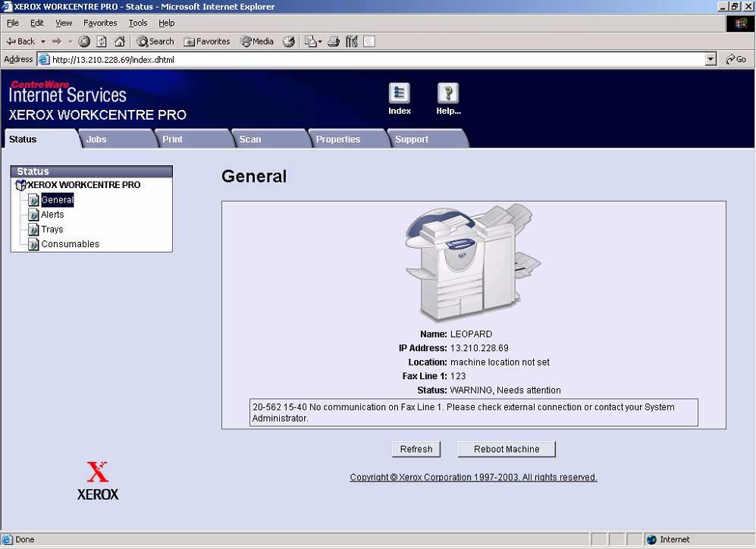Click the IE icon in the title bar
Viewport: 756px width, 549px height.
[7, 6]
